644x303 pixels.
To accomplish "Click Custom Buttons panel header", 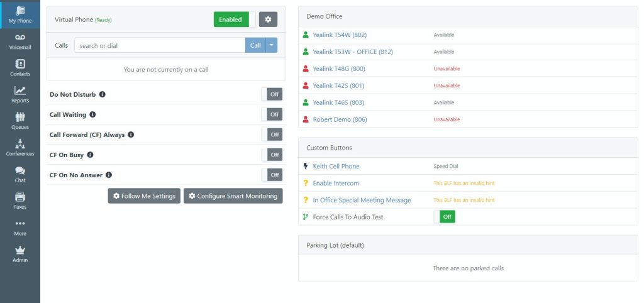I will 468,148.
